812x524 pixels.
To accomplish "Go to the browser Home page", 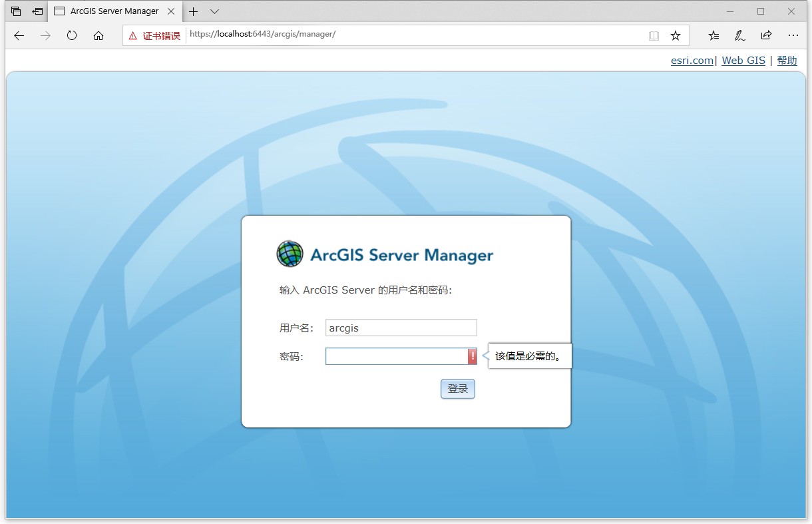I will [99, 35].
